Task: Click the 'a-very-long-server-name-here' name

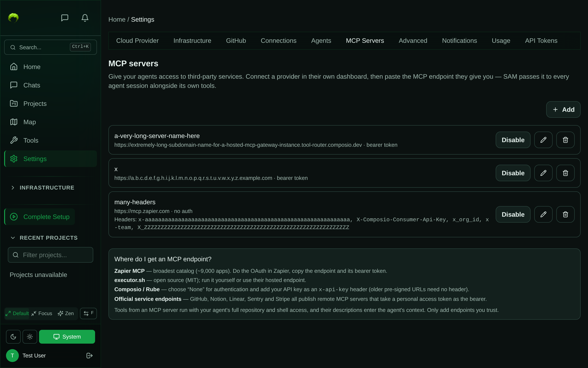Action: coord(157,136)
